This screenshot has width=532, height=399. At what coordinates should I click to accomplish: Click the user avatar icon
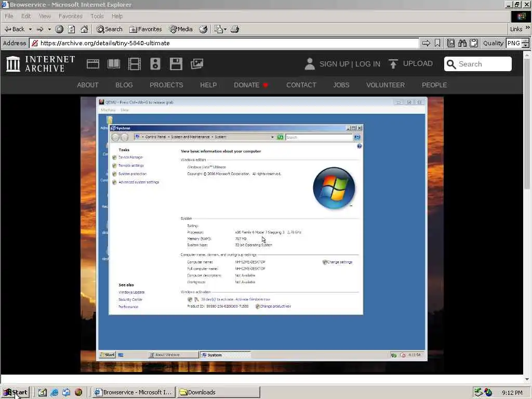click(310, 64)
